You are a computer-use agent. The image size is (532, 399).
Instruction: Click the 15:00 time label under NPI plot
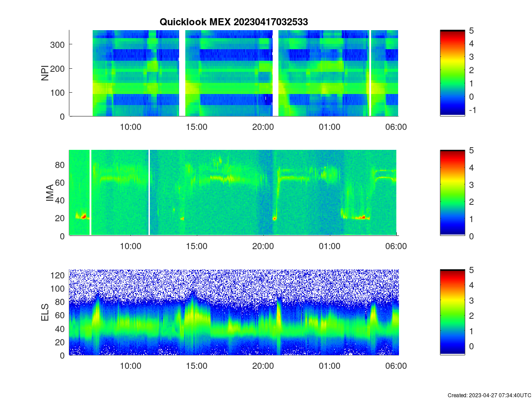pyautogui.click(x=197, y=127)
